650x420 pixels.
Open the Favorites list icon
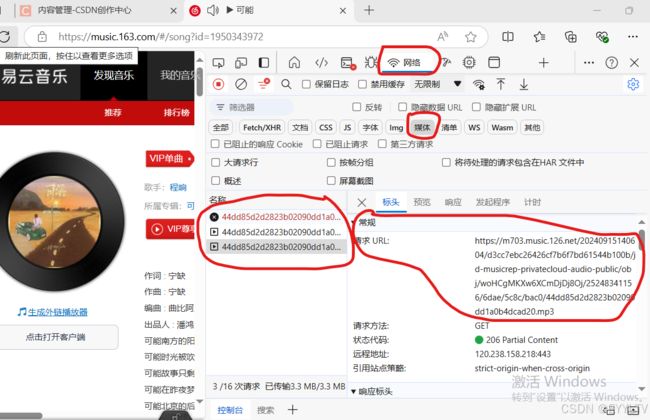tap(539, 37)
